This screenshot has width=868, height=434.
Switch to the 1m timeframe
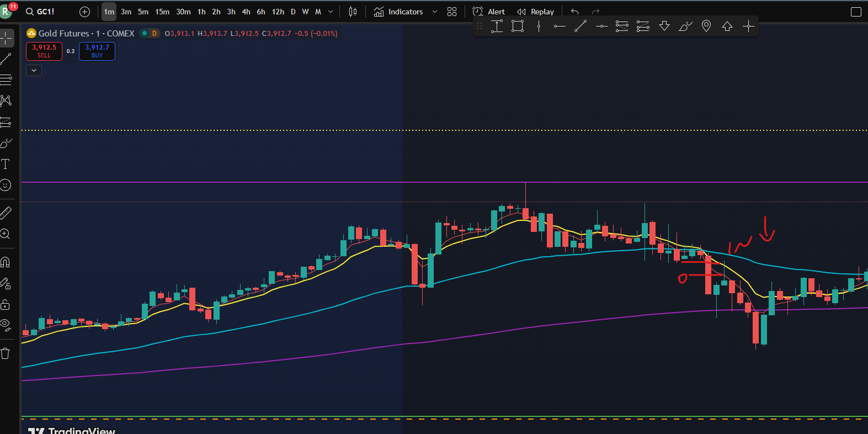(109, 12)
